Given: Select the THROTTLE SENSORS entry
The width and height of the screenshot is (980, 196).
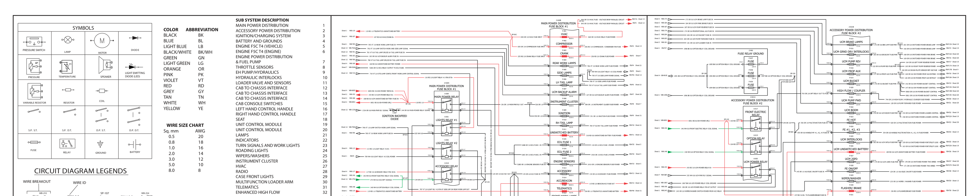Looking at the screenshot, I should pyautogui.click(x=254, y=67).
